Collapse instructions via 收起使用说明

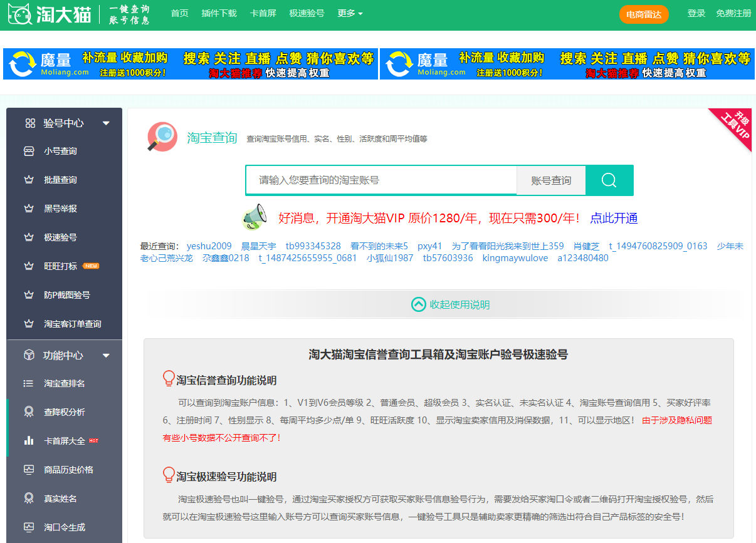[450, 304]
